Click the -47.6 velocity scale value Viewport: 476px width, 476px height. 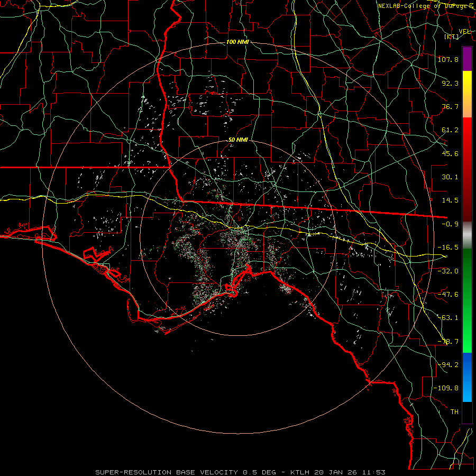448,295
